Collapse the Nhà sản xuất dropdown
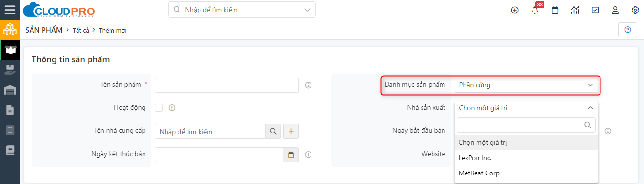The image size is (644, 184). point(526,108)
